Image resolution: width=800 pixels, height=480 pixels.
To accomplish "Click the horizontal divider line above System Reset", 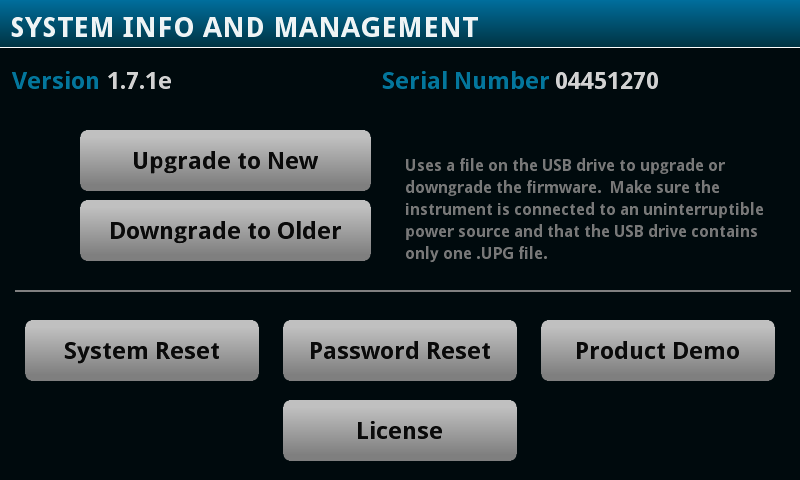I will (x=400, y=291).
